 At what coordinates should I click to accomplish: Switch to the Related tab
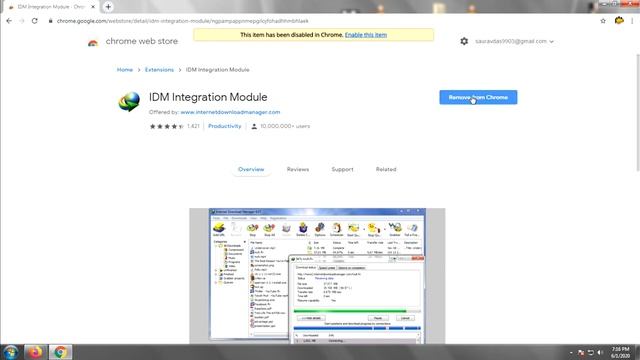tap(386, 169)
